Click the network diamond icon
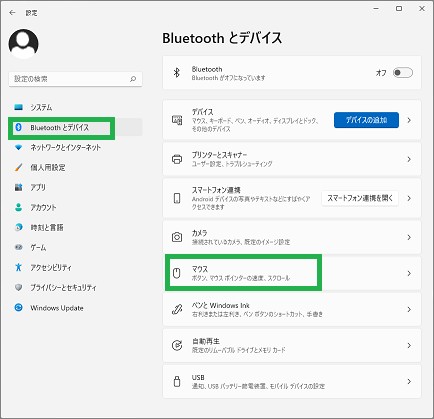Viewport: 434px width, 419px height. pos(19,147)
